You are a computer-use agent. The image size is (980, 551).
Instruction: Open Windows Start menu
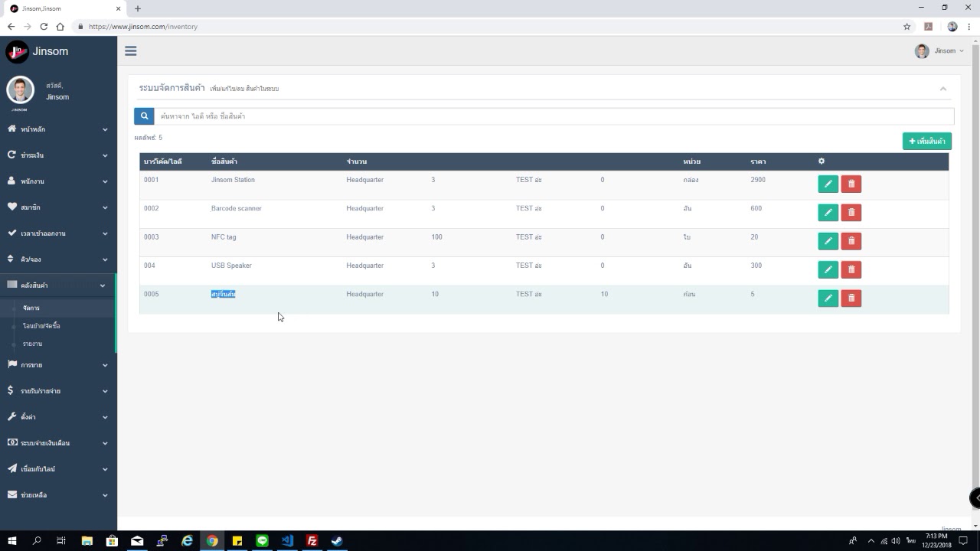coord(12,541)
